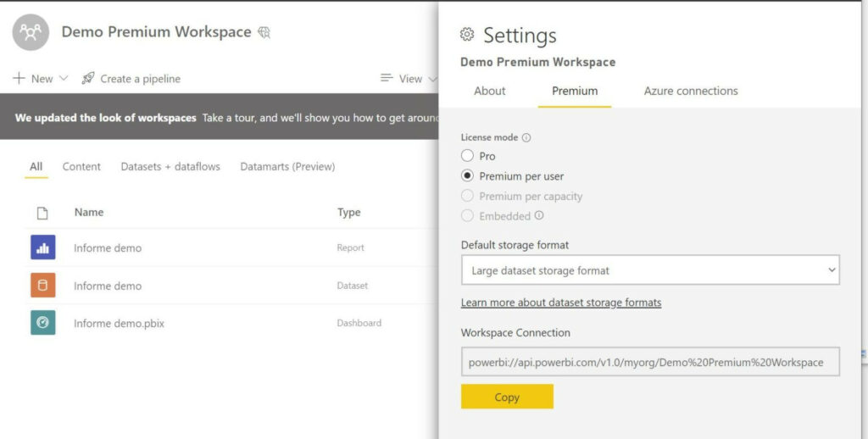Click the View lines icon

click(387, 78)
